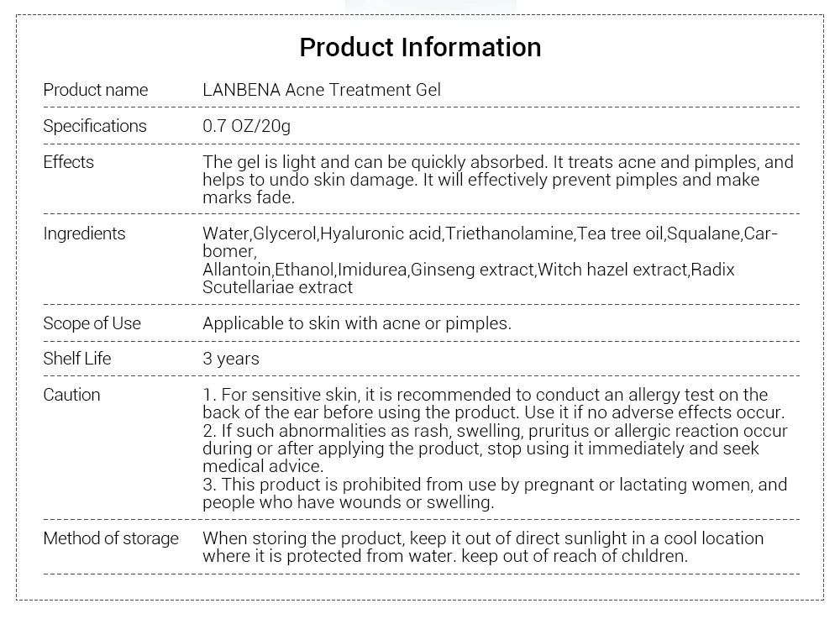The image size is (840, 619).
Task: Click the Method of storage label
Action: pos(111,538)
